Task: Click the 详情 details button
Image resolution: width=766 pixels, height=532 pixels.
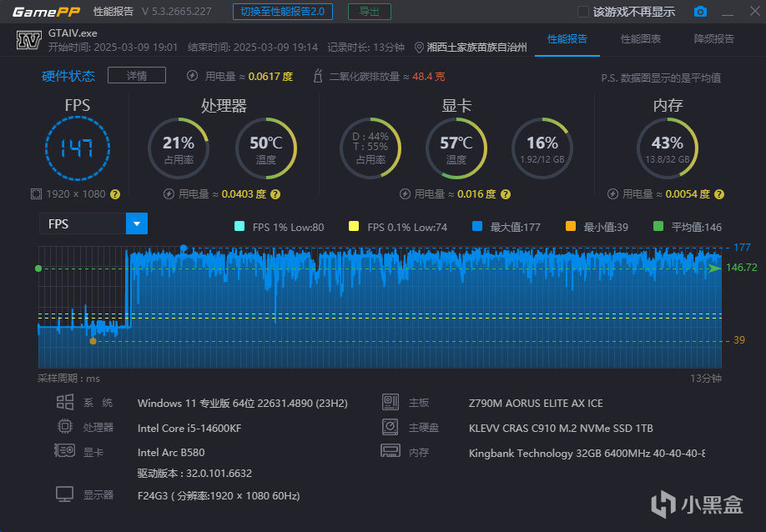Action: [x=137, y=76]
